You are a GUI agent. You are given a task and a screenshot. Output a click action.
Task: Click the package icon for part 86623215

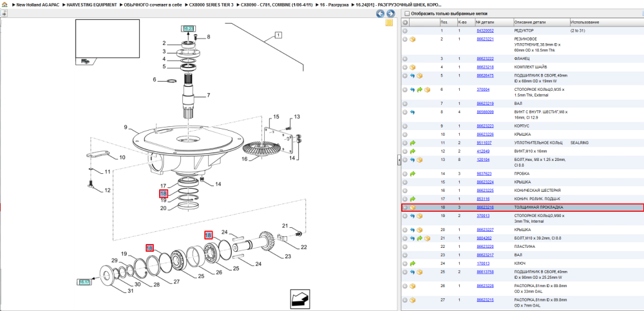point(413,300)
